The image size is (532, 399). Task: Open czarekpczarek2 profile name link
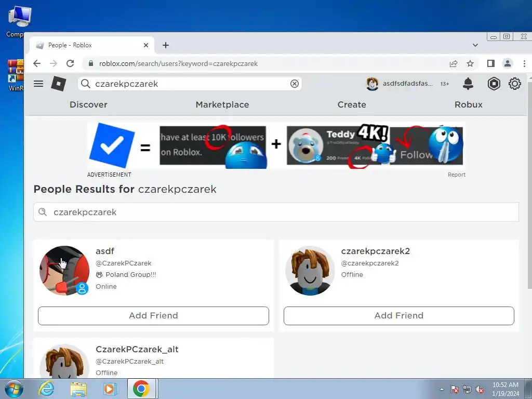tap(376, 251)
